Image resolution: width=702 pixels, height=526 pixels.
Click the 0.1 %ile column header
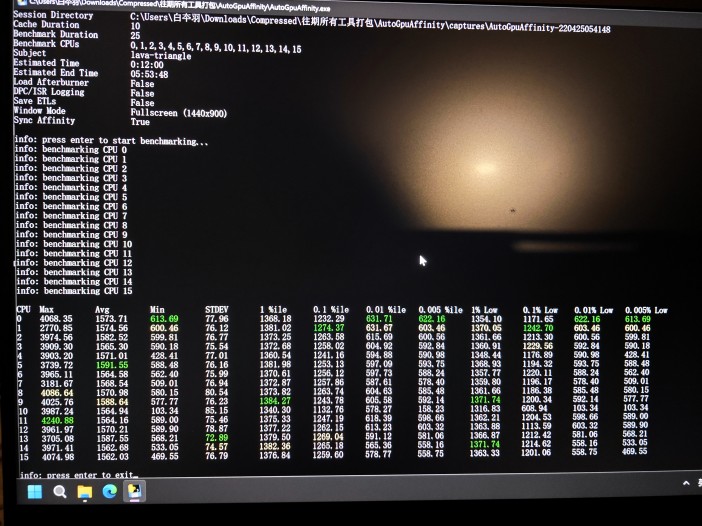[x=331, y=309]
